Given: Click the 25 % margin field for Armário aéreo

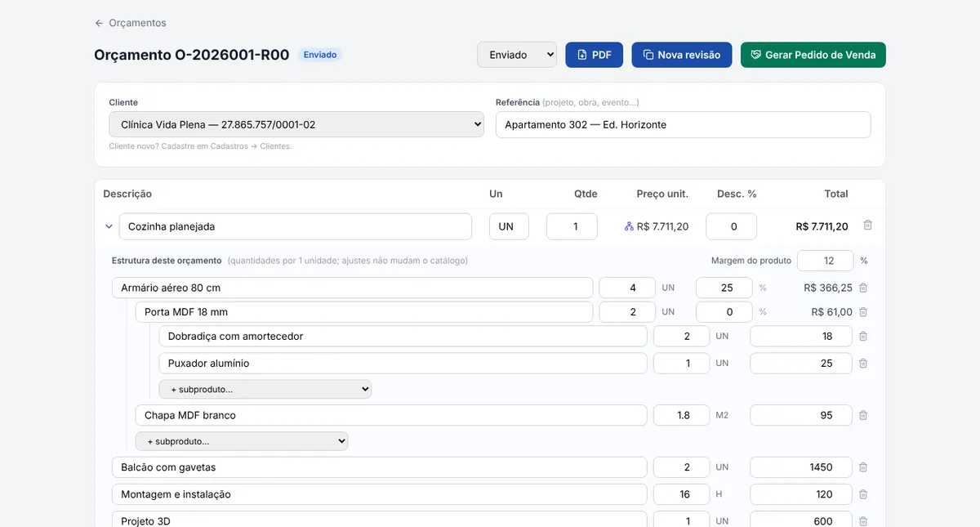Looking at the screenshot, I should tap(724, 288).
